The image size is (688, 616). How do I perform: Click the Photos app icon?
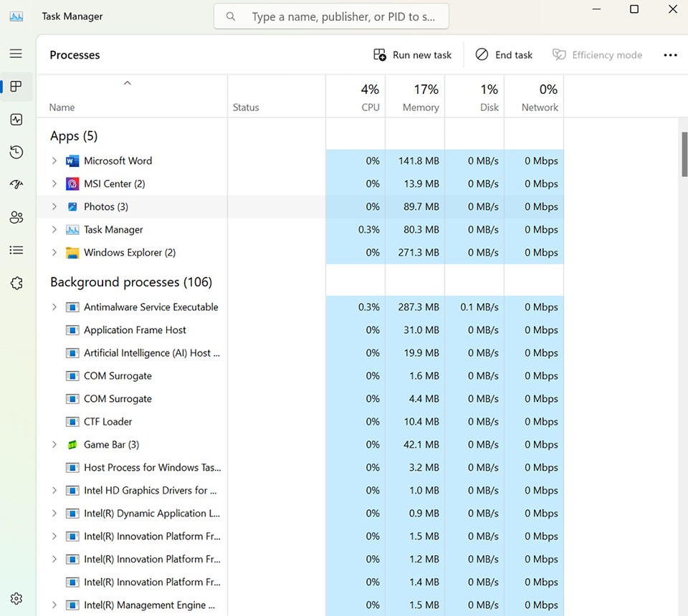pos(72,206)
